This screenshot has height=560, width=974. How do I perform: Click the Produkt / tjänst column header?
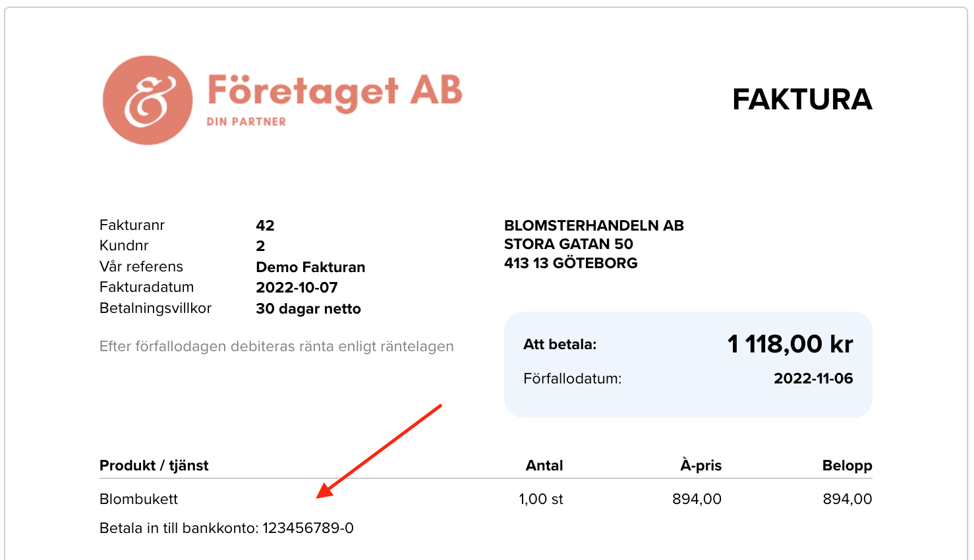154,465
